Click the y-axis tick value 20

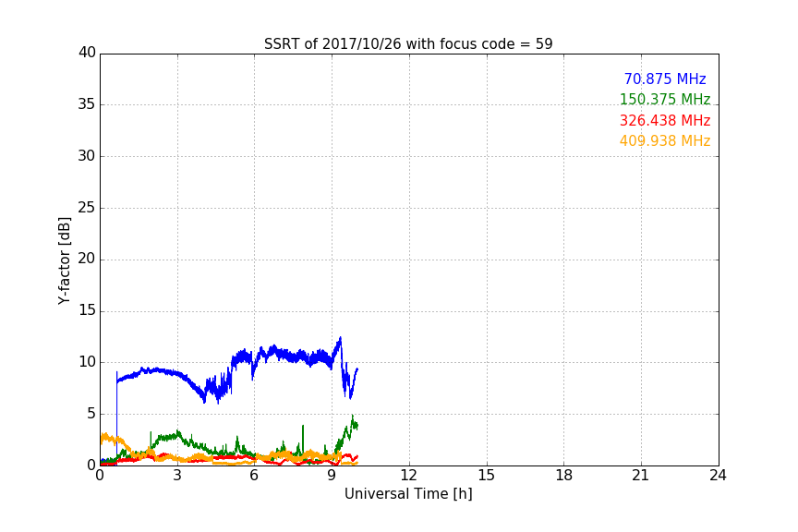pos(87,259)
